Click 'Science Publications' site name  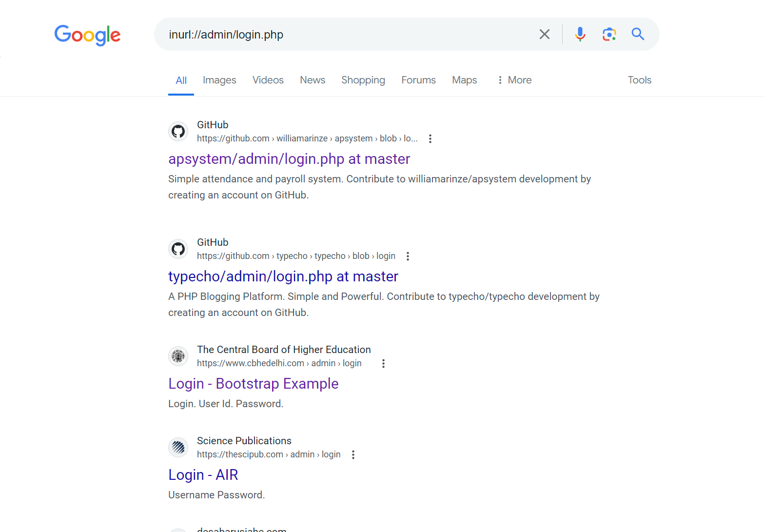(244, 441)
